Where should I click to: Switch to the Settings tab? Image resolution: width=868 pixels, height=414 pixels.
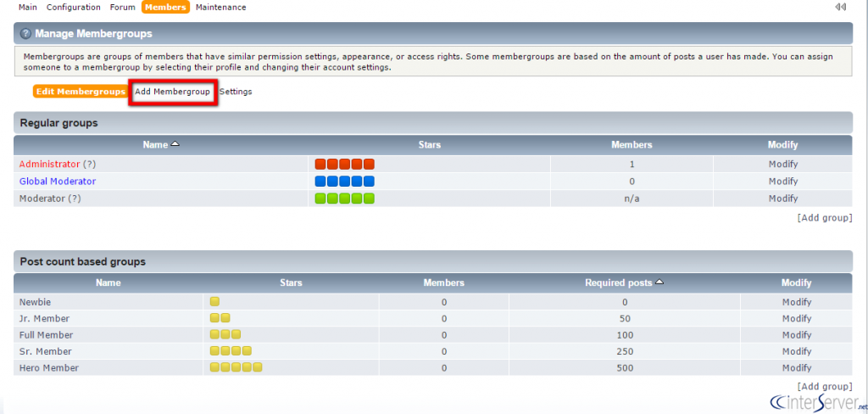pos(236,92)
